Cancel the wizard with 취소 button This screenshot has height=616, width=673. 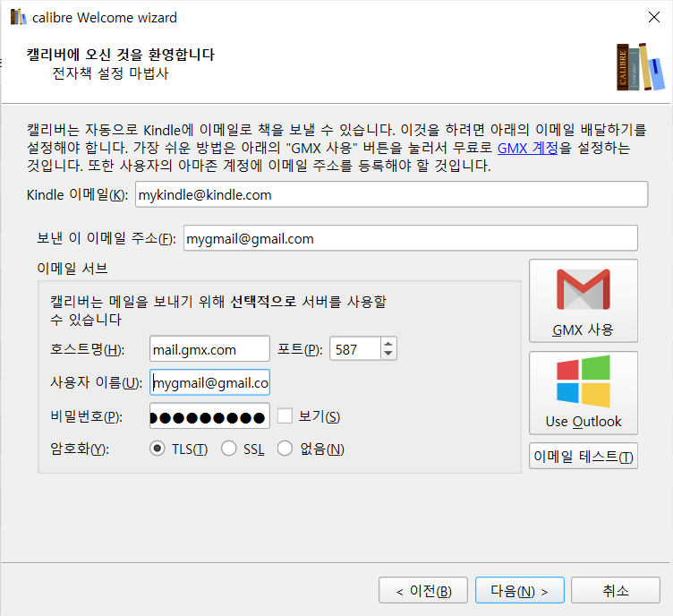616,590
